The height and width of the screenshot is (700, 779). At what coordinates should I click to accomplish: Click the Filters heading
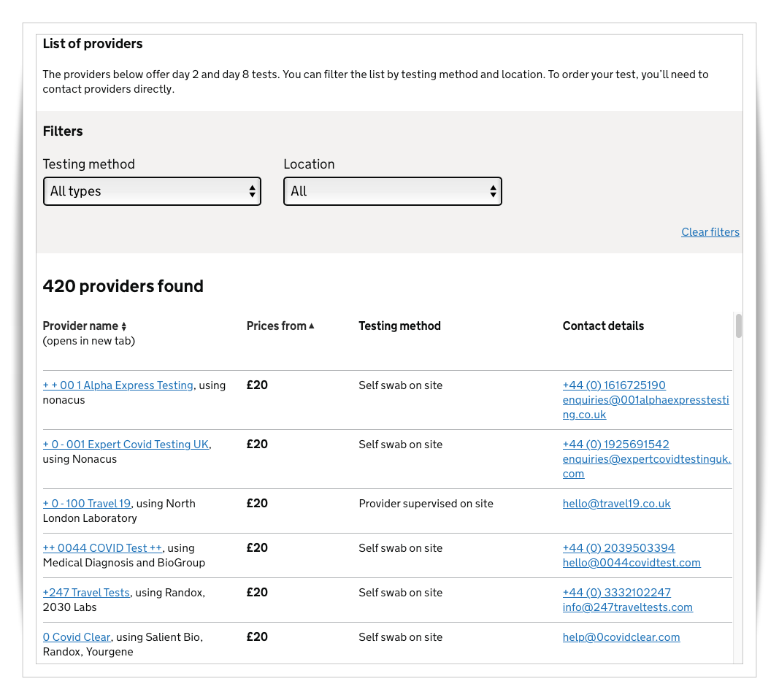(63, 131)
